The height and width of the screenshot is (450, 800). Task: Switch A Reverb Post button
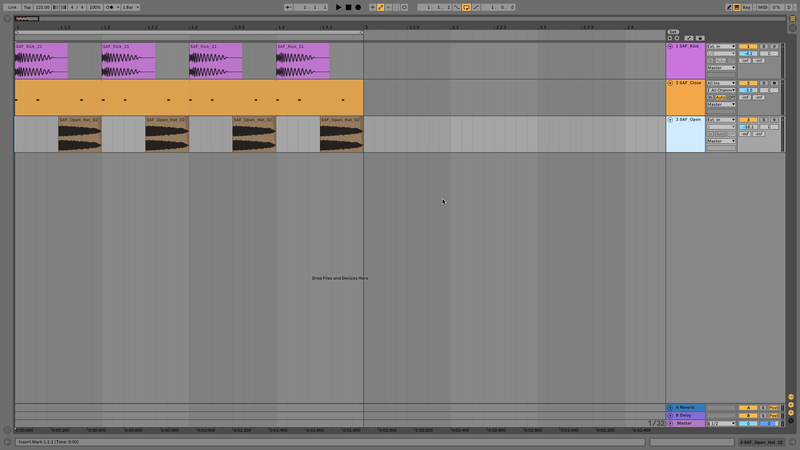point(773,408)
